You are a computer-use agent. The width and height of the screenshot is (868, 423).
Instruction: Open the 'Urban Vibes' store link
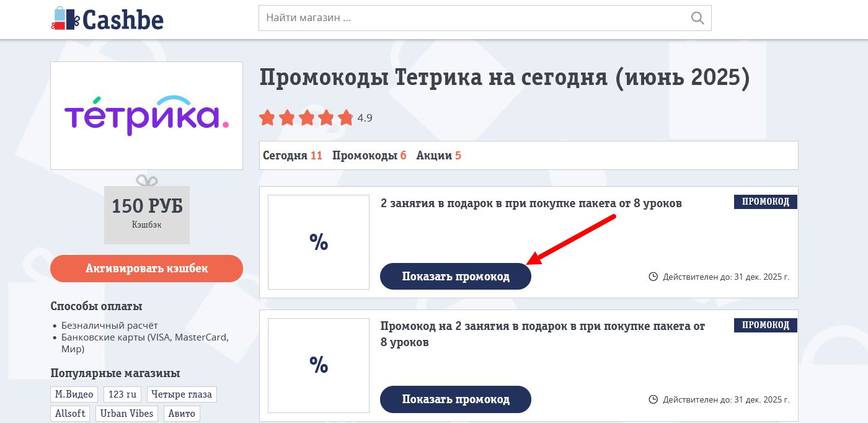pyautogui.click(x=126, y=414)
